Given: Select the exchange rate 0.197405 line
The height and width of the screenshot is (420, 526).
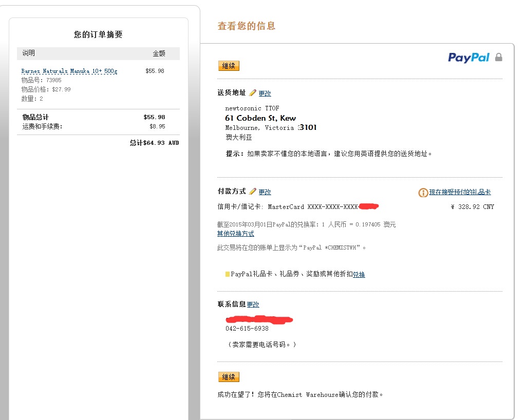Looking at the screenshot, I should click(x=307, y=224).
